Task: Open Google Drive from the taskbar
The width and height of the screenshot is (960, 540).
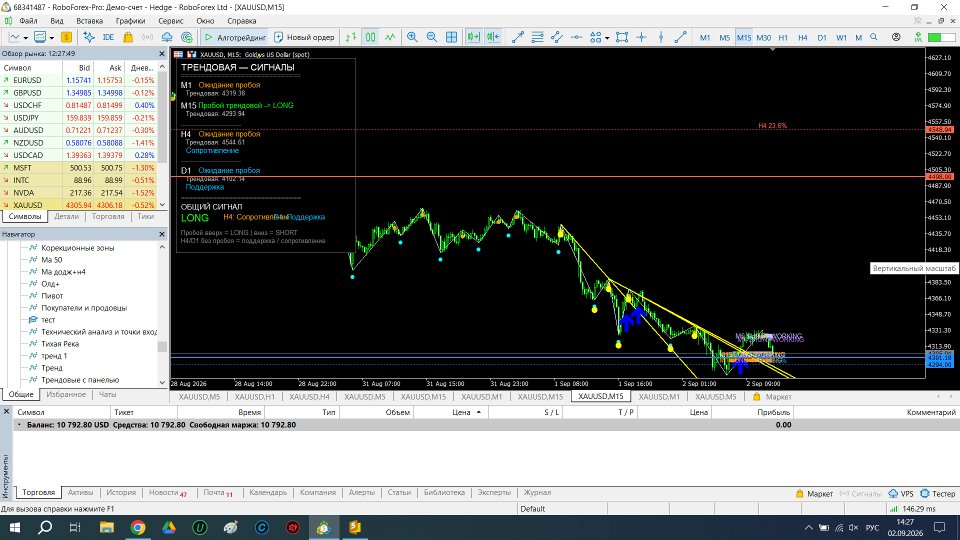Action: pyautogui.click(x=168, y=527)
